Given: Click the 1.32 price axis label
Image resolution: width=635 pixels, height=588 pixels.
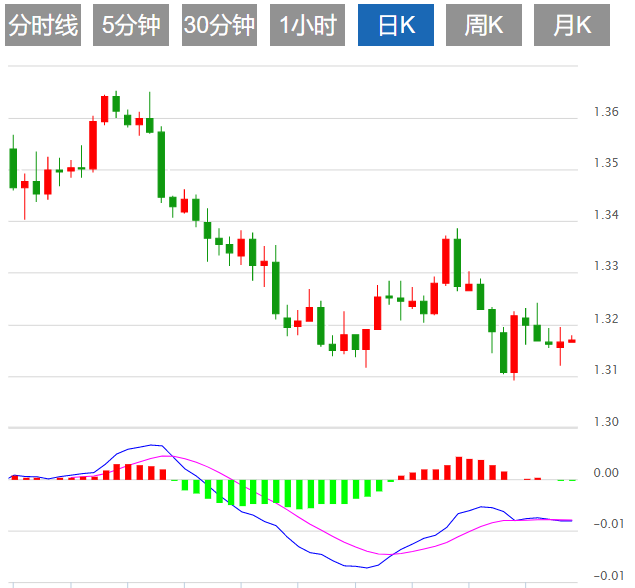Looking at the screenshot, I should coord(606,319).
